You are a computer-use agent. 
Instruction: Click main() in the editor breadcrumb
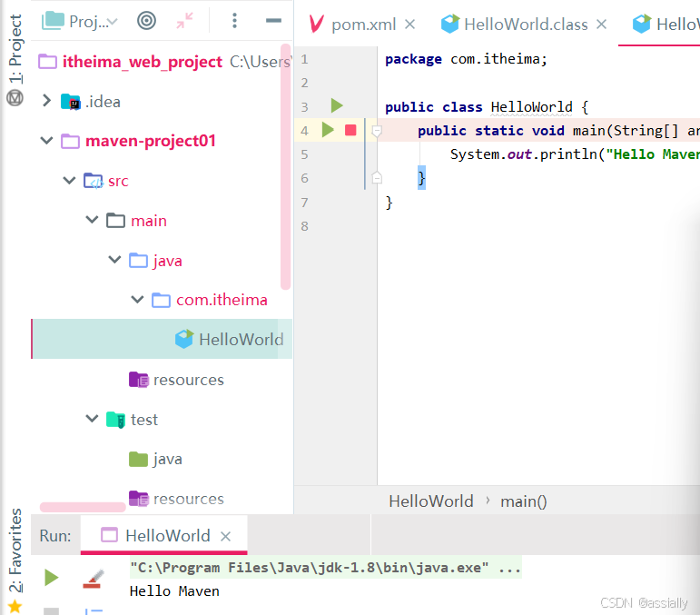click(523, 501)
